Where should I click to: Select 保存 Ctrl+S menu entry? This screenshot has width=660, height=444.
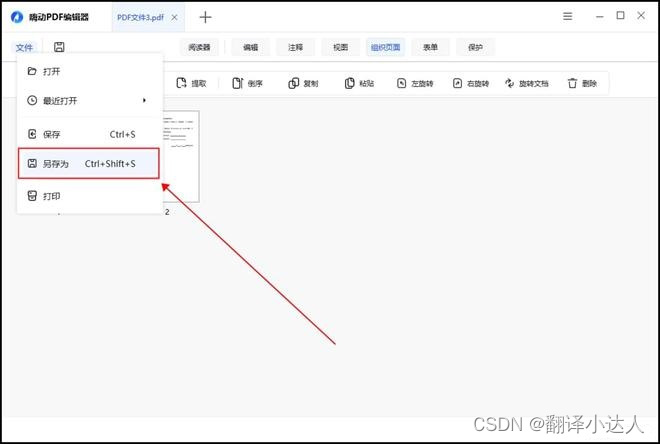[x=89, y=134]
